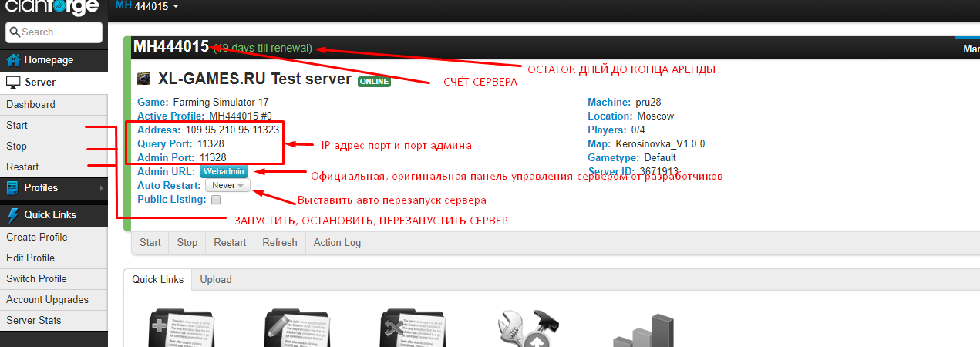Open the Auto Restart Never dropdown
Screen dimensions: 980x347
click(x=227, y=186)
